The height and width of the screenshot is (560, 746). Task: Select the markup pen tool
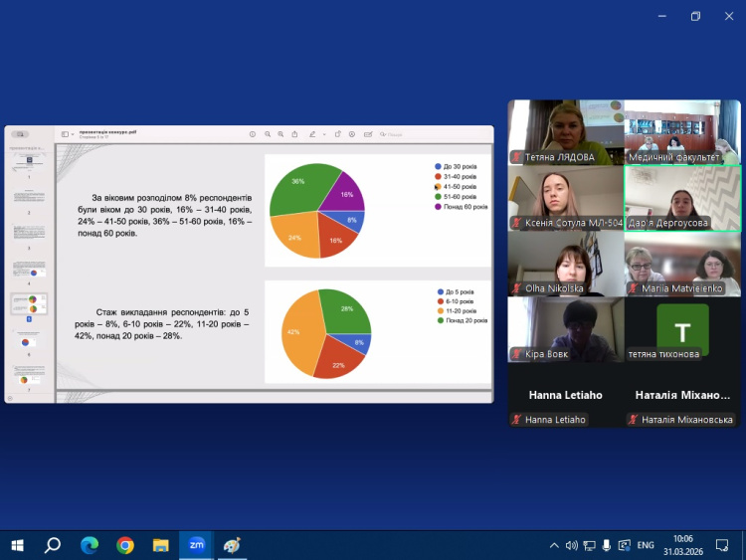pos(311,134)
